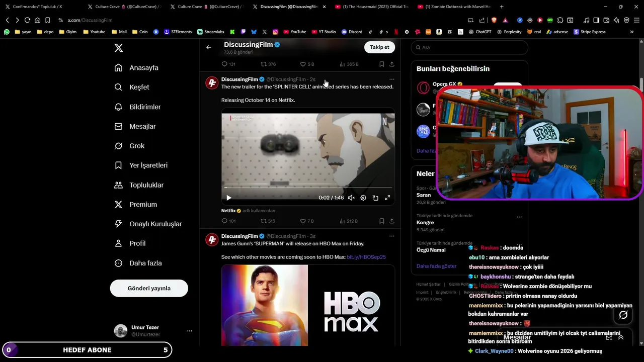Click the X logo in the sidebar

click(119, 48)
